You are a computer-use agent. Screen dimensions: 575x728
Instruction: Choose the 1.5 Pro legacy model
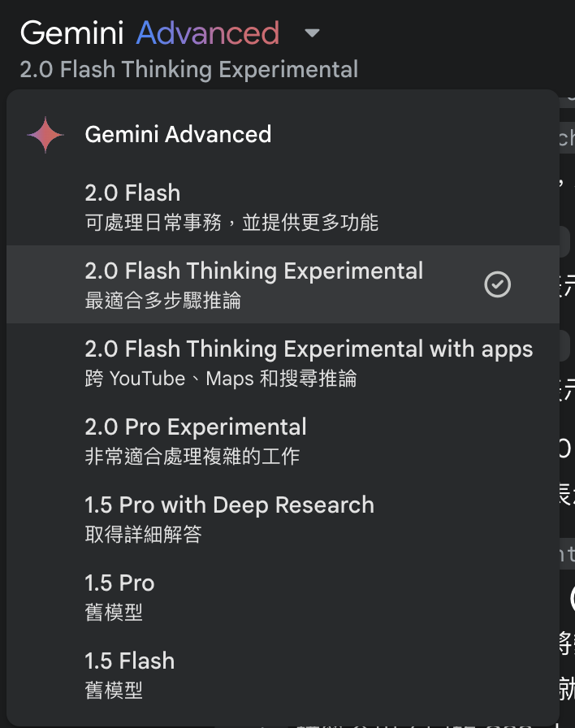tap(119, 583)
